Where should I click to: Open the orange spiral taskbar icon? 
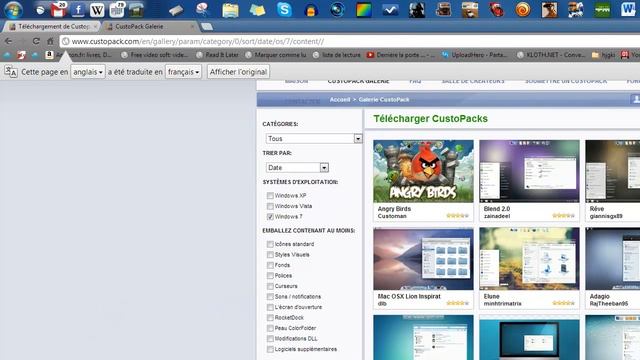523,10
